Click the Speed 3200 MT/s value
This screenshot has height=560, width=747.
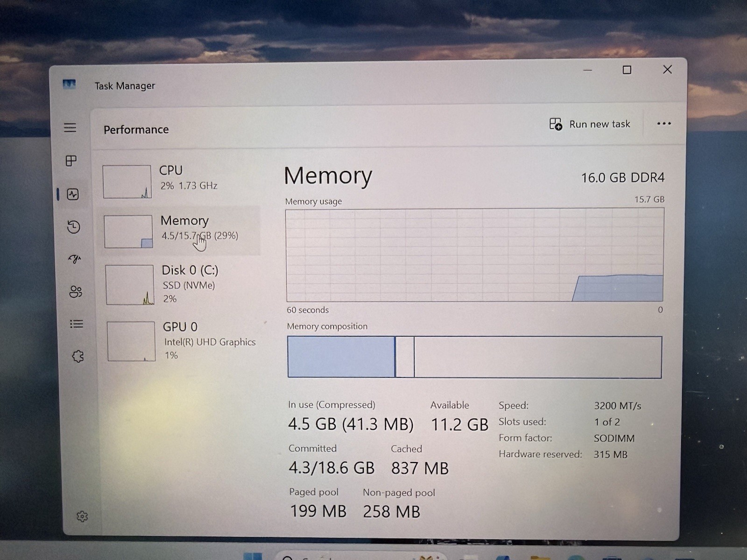tap(617, 406)
